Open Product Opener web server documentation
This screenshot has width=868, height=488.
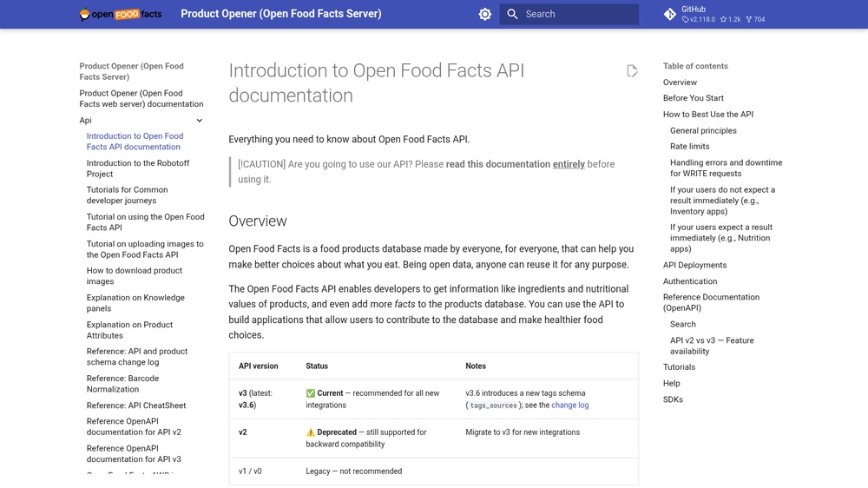[141, 99]
